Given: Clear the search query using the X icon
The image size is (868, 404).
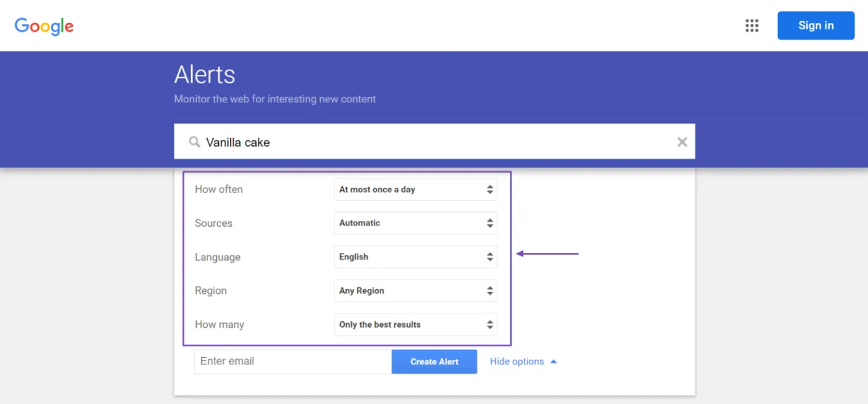Looking at the screenshot, I should [682, 141].
